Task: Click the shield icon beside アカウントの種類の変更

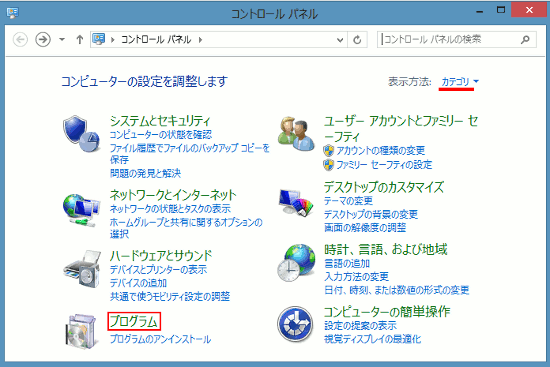Action: point(329,151)
